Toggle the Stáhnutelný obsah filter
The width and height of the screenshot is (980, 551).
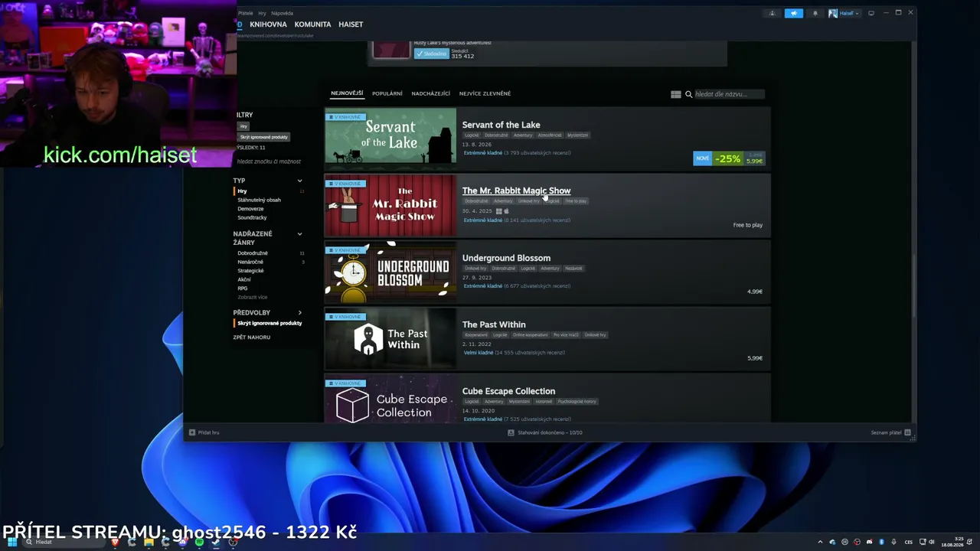pos(259,200)
